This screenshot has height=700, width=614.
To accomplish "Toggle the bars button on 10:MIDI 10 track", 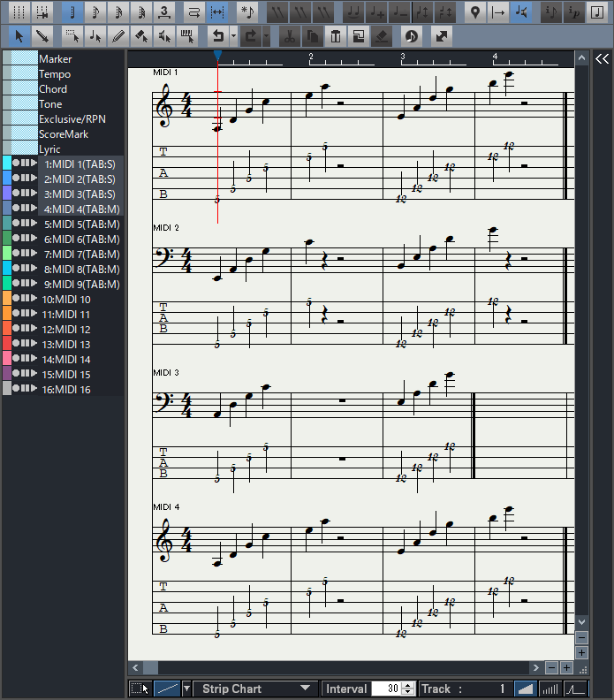I will [x=25, y=299].
